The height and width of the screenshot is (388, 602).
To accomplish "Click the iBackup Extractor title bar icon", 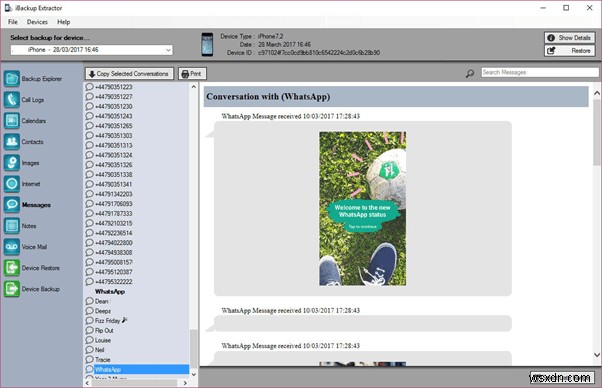I will click(8, 8).
